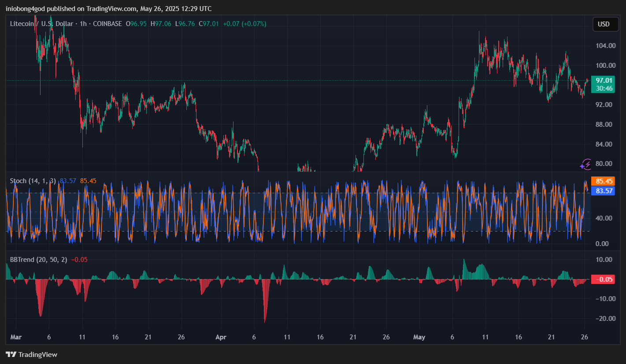Click the BBTrend (20, 50, 2) indicator title
The height and width of the screenshot is (364, 626).
[39, 260]
